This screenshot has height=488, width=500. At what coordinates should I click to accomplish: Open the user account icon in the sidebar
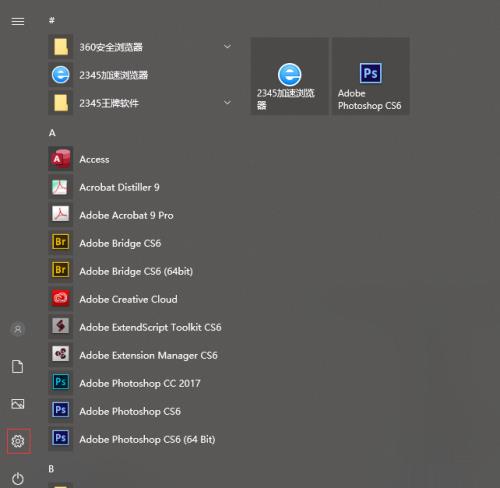[18, 329]
